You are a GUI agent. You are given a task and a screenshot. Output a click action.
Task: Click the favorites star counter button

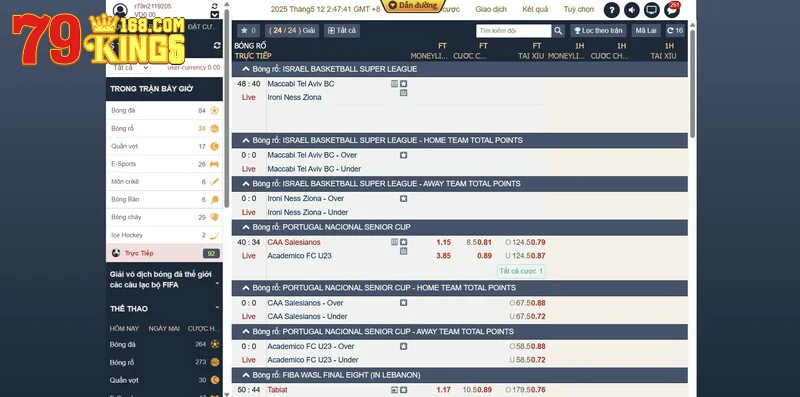point(248,31)
